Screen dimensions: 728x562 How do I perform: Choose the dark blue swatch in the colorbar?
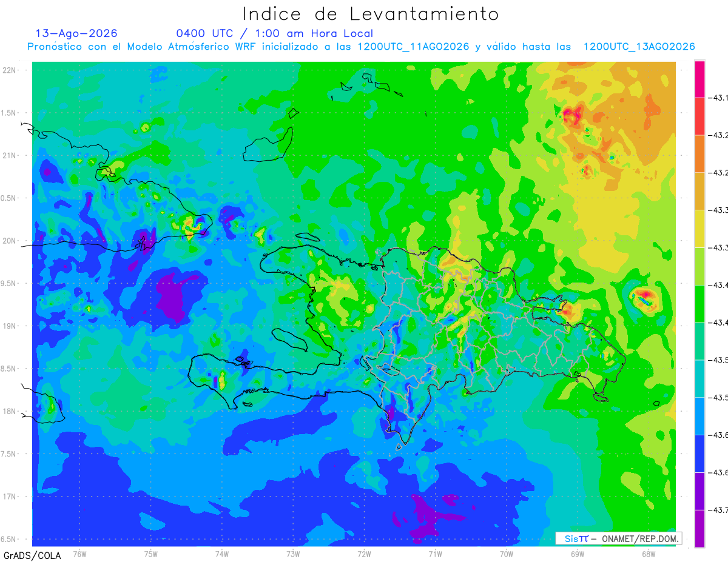(699, 453)
